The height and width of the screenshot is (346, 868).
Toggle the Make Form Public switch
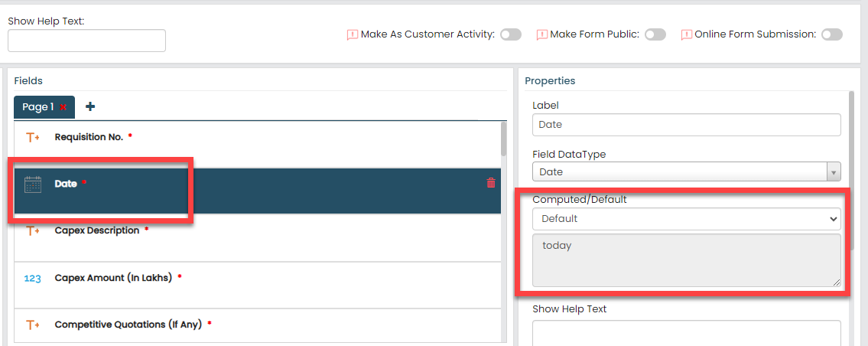point(655,34)
